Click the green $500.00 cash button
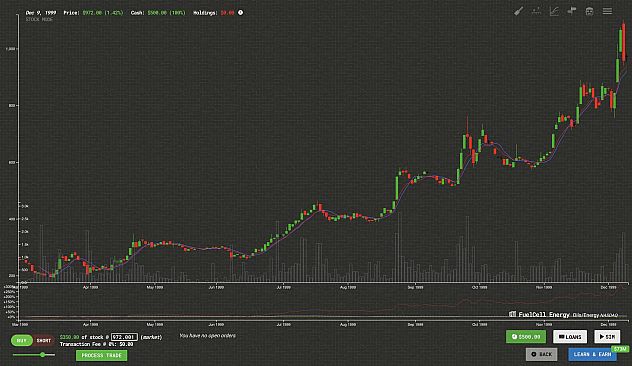This screenshot has width=632, height=366. coord(526,337)
